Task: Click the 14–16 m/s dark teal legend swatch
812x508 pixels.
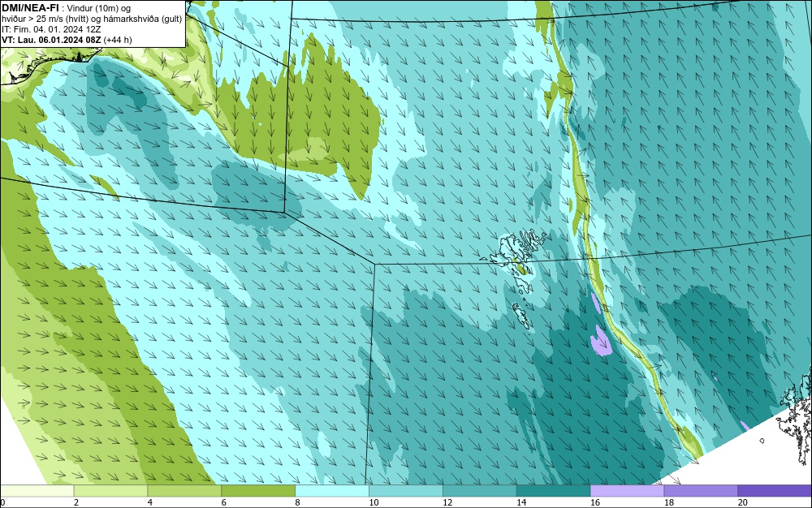Action: 553,490
